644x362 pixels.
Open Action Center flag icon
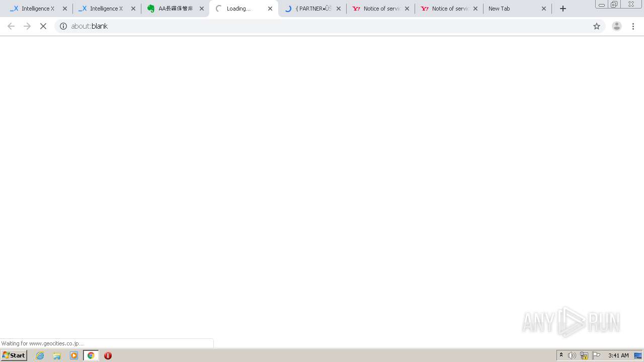596,355
